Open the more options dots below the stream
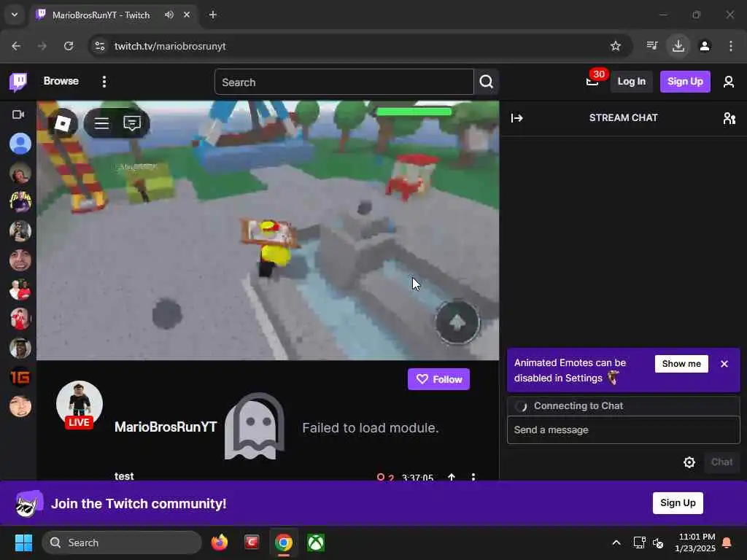Screen dimensions: 747x560 coord(473,477)
